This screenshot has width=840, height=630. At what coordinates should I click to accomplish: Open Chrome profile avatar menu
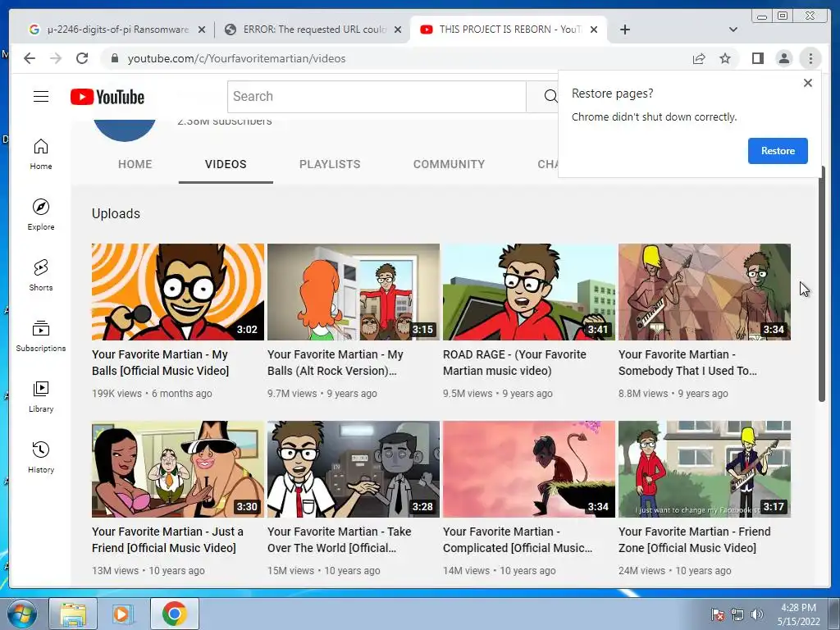[x=783, y=58]
